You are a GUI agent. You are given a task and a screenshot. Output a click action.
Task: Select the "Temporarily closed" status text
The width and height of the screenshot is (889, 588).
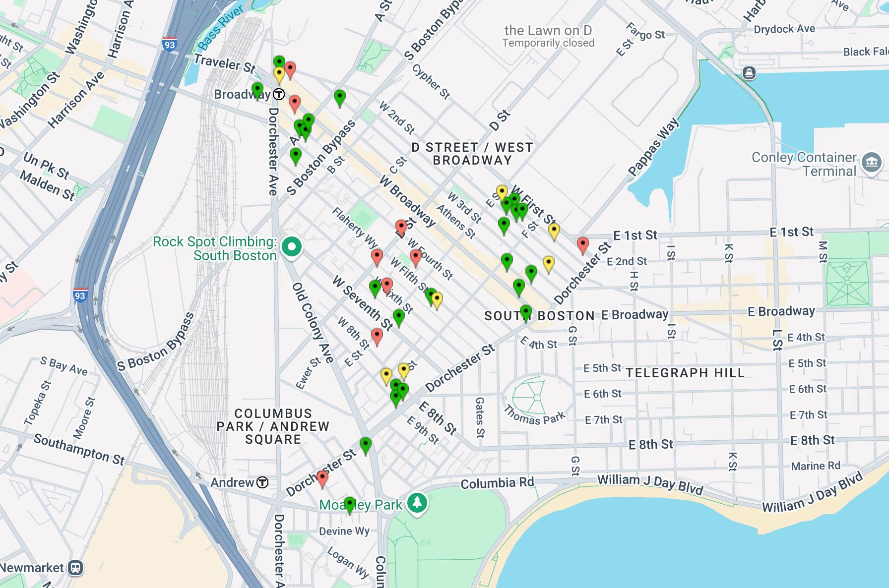548,43
